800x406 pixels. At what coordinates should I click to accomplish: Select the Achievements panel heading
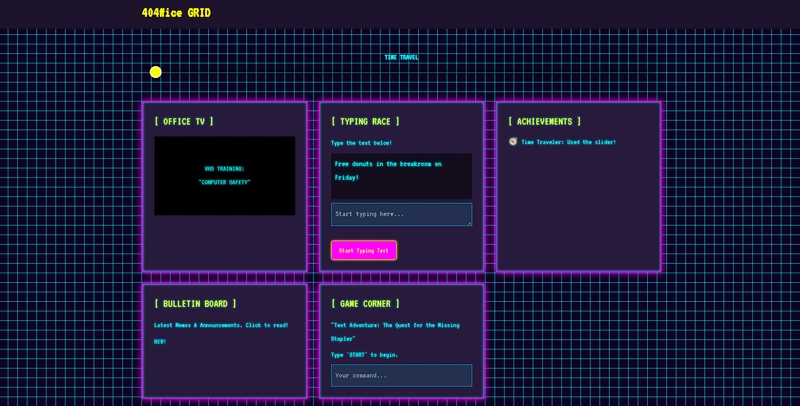pyautogui.click(x=544, y=121)
